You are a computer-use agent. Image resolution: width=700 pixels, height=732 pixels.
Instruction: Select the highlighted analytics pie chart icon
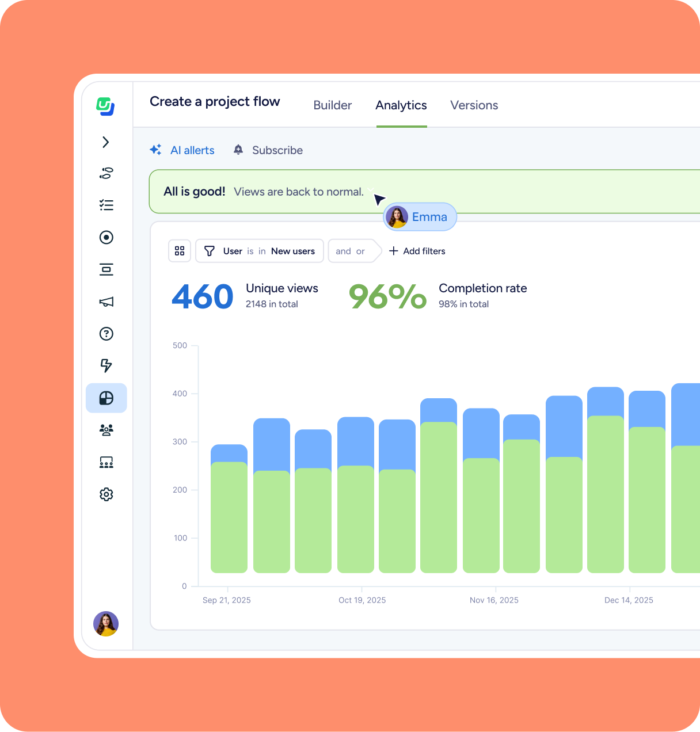[x=106, y=398]
